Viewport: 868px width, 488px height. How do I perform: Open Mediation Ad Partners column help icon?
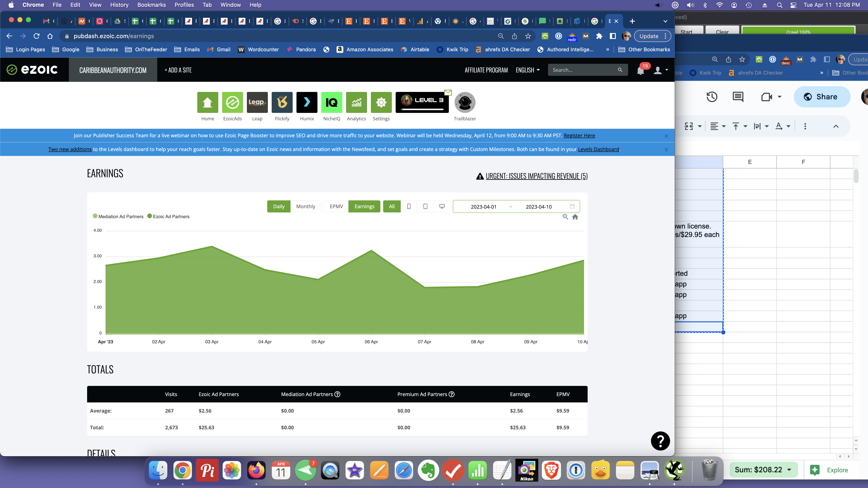pyautogui.click(x=337, y=394)
